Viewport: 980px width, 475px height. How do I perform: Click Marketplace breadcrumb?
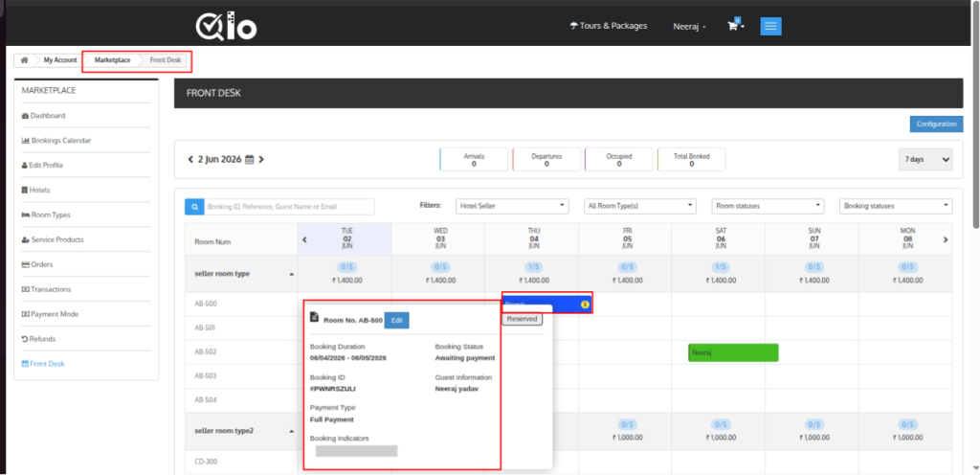tap(113, 60)
